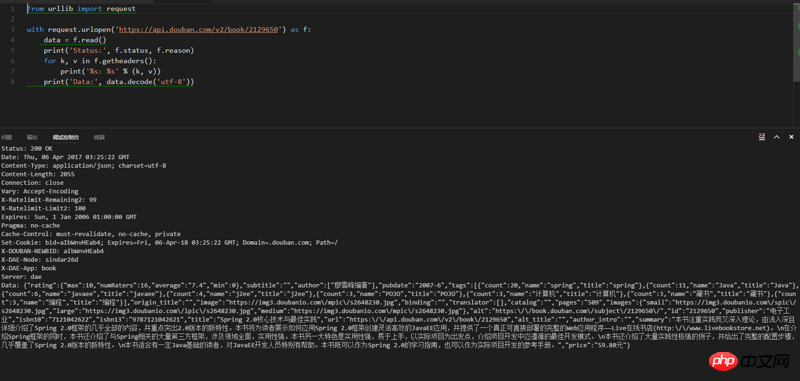Click the 'Expires: Sun, 1 Jan 2006' output line
800x381 pixels.
click(69, 217)
